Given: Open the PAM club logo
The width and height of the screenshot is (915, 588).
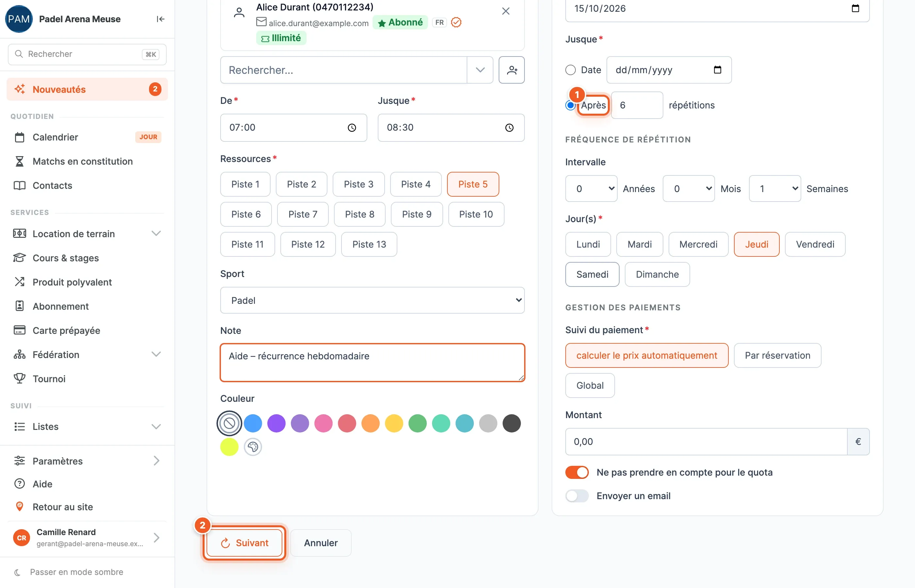Looking at the screenshot, I should click(x=19, y=19).
